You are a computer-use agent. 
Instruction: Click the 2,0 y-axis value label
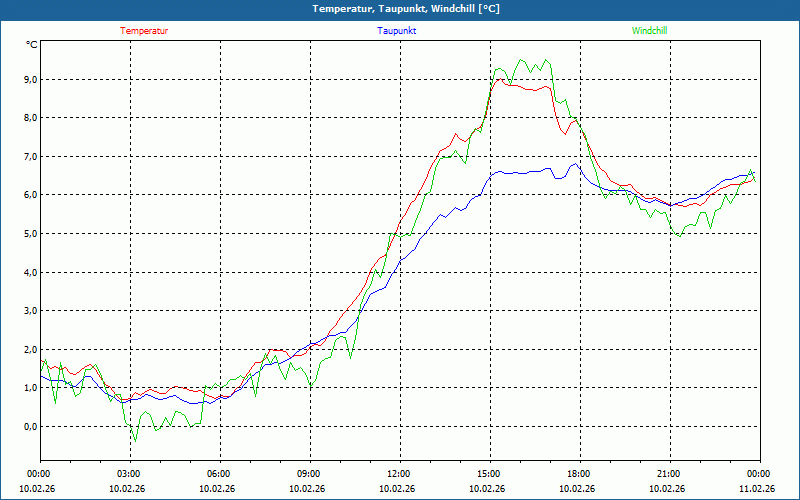coord(30,350)
